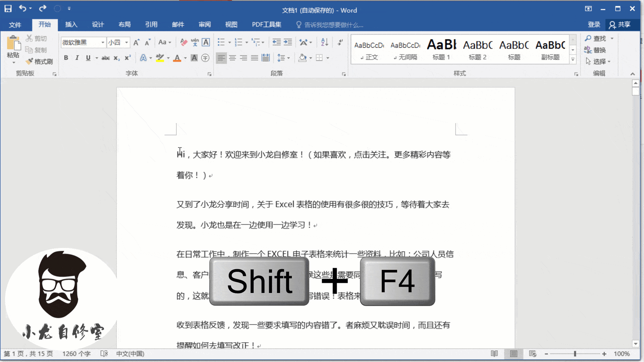This screenshot has height=362, width=644.
Task: Switch to Web Layout view icon
Action: [533, 354]
